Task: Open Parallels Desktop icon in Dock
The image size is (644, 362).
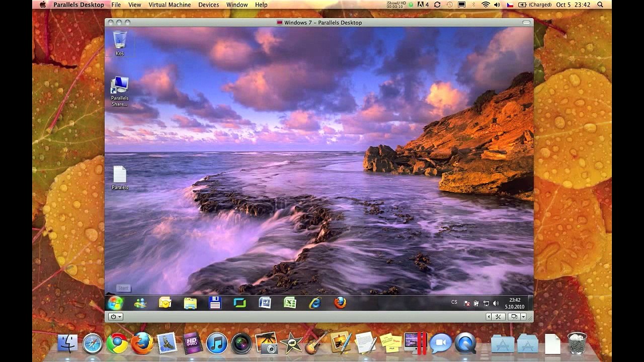Action: click(416, 343)
